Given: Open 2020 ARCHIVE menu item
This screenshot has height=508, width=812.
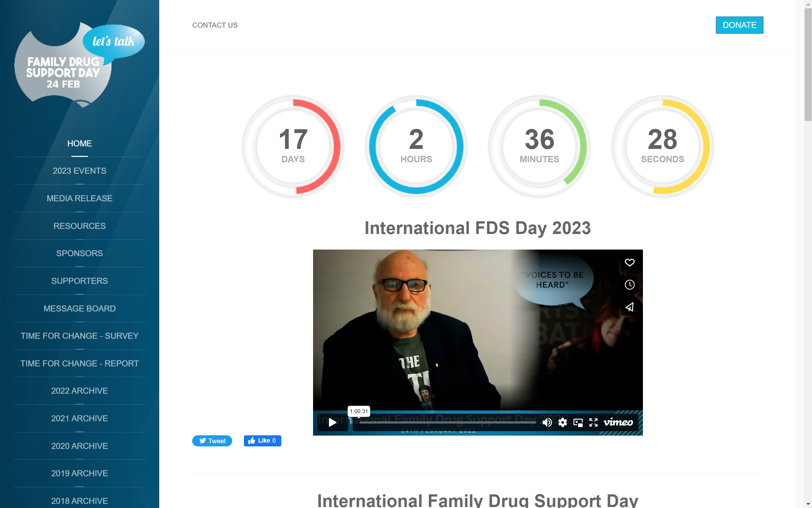Looking at the screenshot, I should (80, 446).
